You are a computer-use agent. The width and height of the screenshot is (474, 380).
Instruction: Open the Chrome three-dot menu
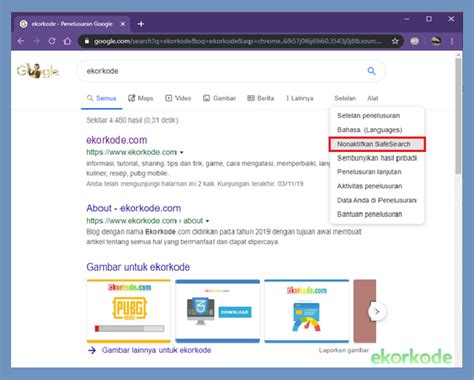452,41
